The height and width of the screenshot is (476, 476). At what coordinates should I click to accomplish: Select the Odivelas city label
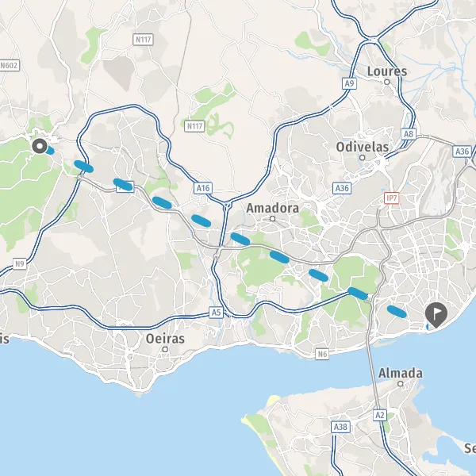[363, 147]
